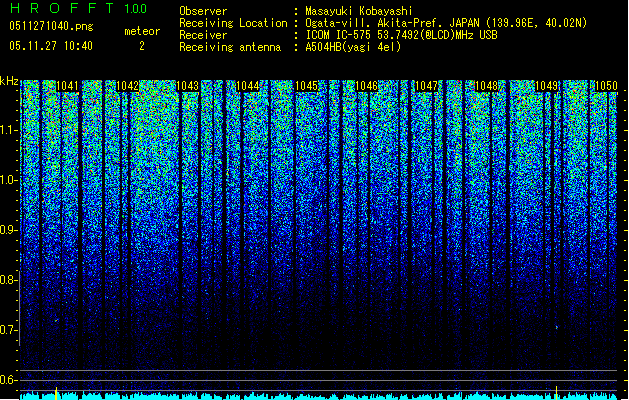Click the 1041 time marker label
629x400 pixels.
coord(67,86)
